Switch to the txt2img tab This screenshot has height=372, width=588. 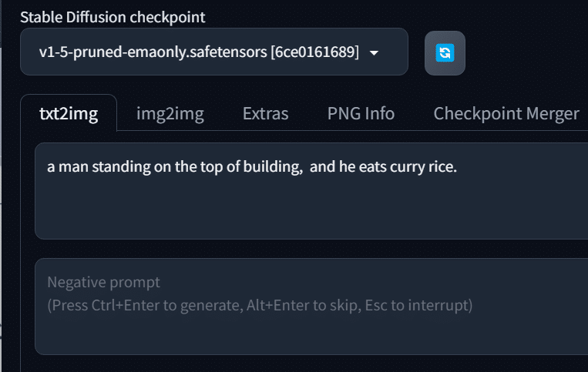[69, 113]
